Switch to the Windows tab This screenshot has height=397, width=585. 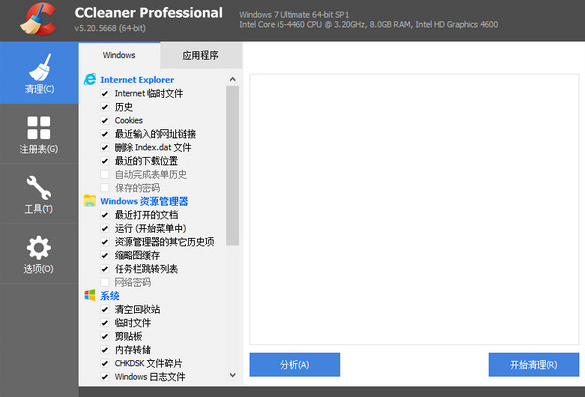(119, 55)
